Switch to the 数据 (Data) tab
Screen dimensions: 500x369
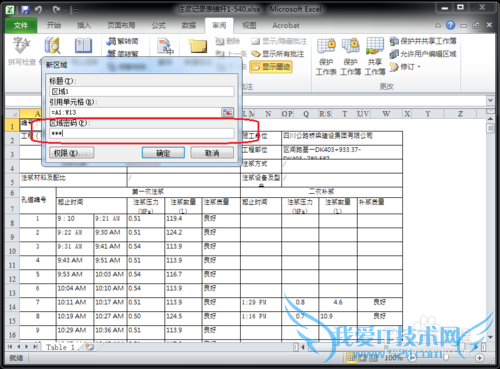(189, 25)
